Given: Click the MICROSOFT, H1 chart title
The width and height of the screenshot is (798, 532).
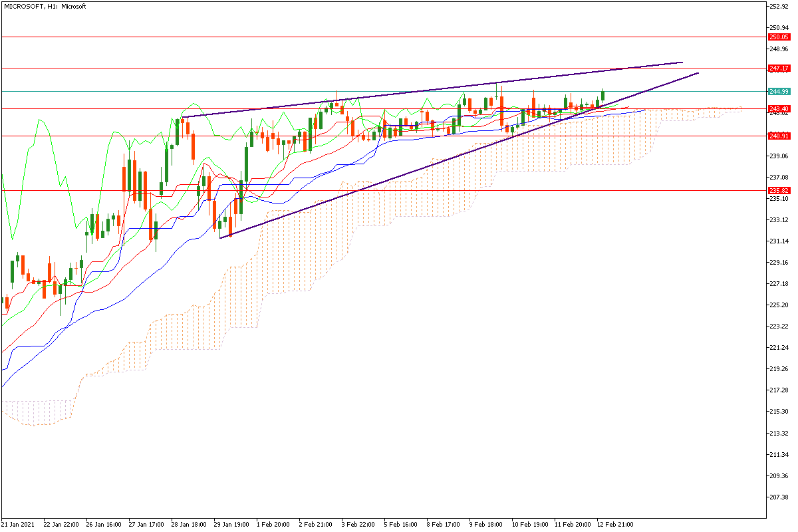Looking at the screenshot, I should click(x=45, y=6).
